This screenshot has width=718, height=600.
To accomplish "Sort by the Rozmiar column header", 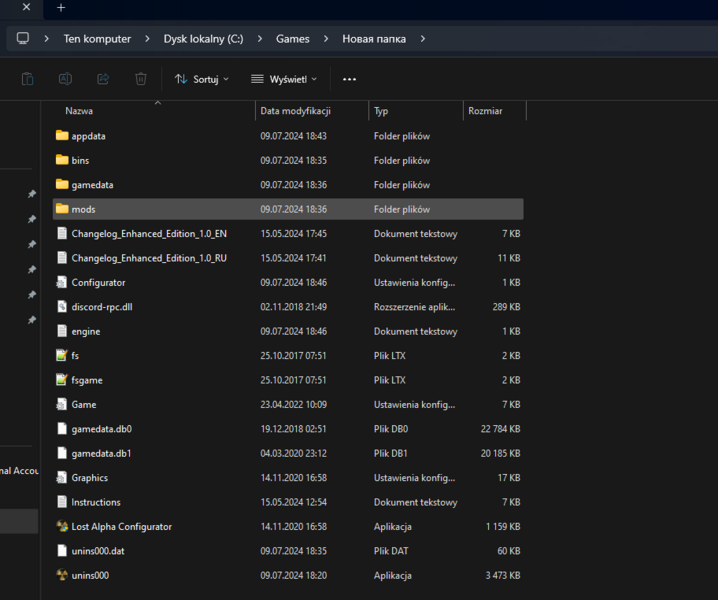I will pos(485,111).
